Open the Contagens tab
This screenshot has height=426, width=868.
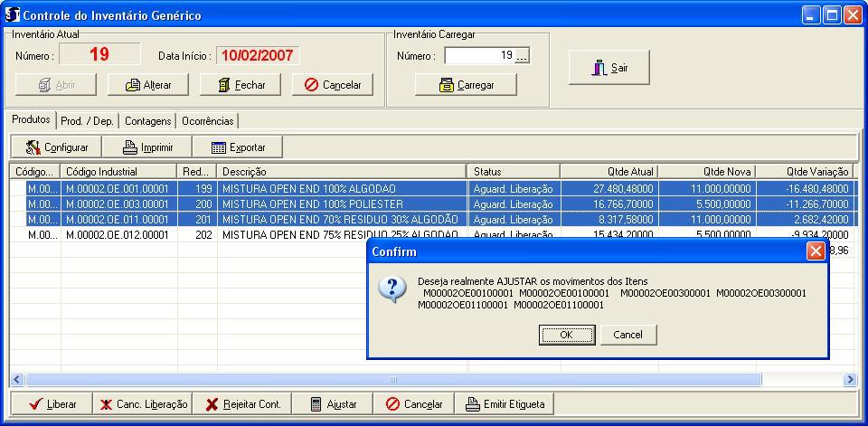pyautogui.click(x=147, y=121)
